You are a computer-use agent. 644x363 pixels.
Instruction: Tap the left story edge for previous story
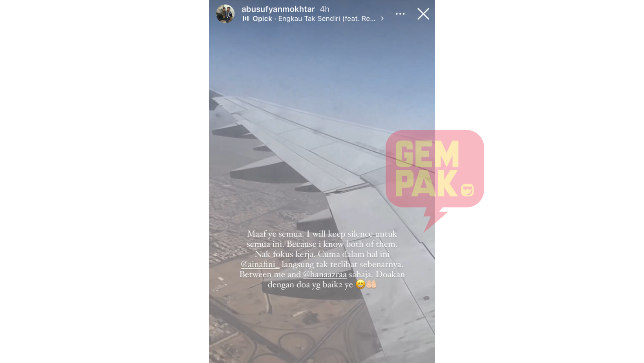tap(220, 189)
